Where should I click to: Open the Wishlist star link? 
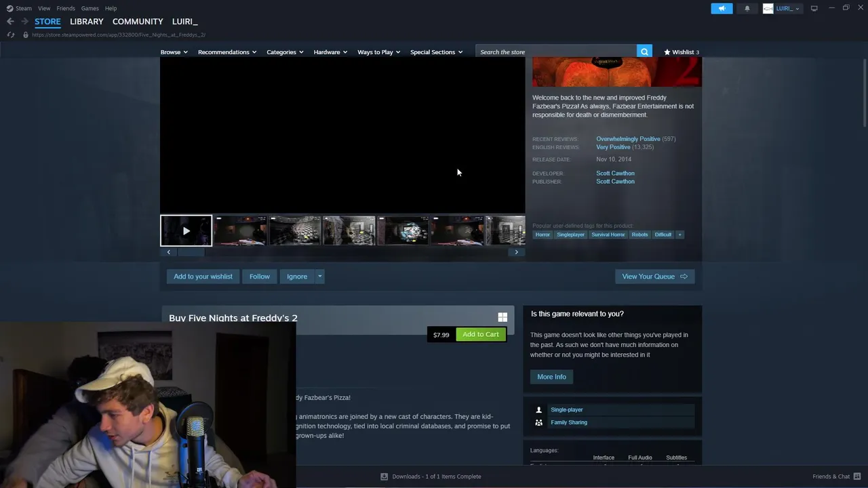tap(682, 52)
